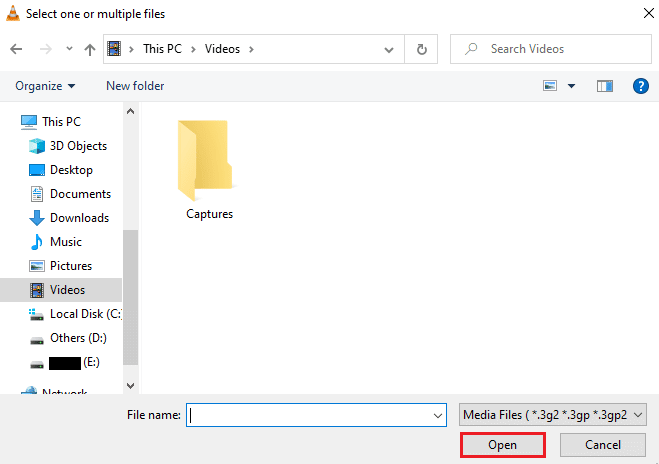Select This PC in the navigation tree
Screen dimensions: 659x464
coord(61,121)
